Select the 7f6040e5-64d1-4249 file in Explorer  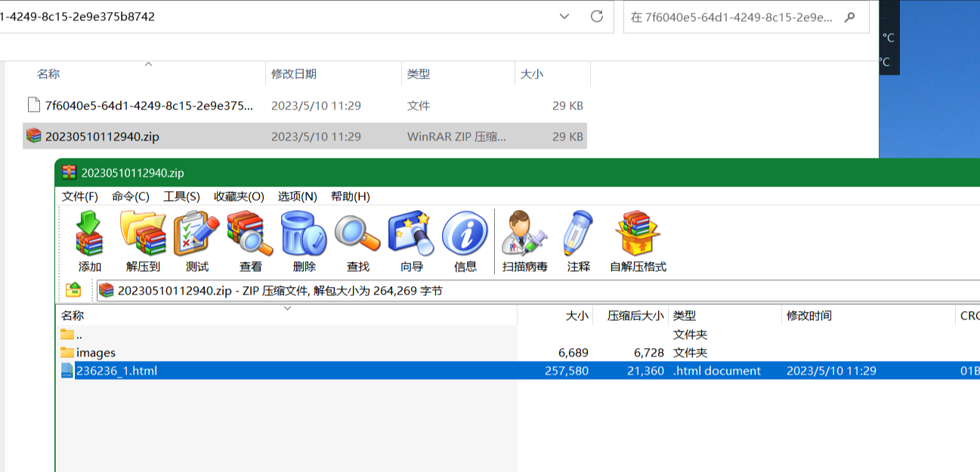(305, 106)
